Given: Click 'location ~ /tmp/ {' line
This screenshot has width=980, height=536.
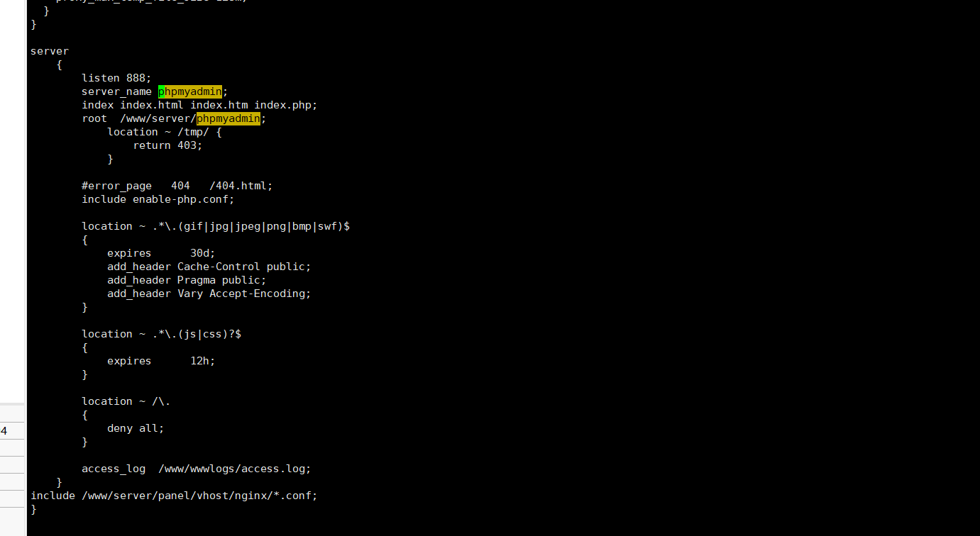Looking at the screenshot, I should (165, 132).
